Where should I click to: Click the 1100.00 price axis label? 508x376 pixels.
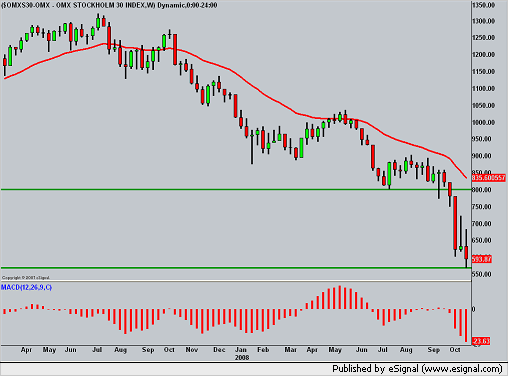point(483,88)
